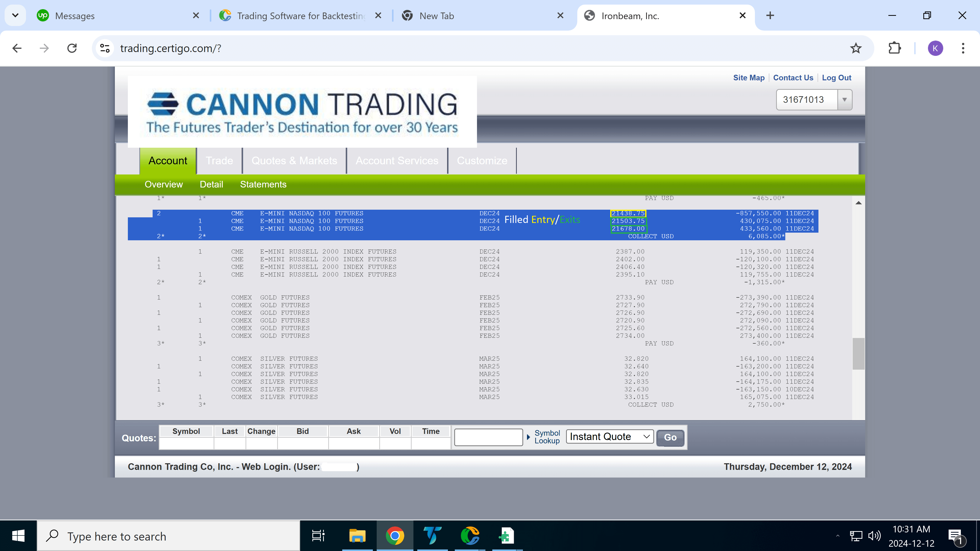View site information icon in address bar
The image size is (980, 551).
(105, 48)
